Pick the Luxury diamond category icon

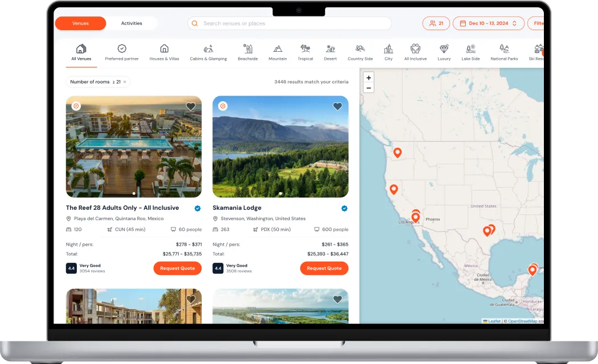coord(444,49)
